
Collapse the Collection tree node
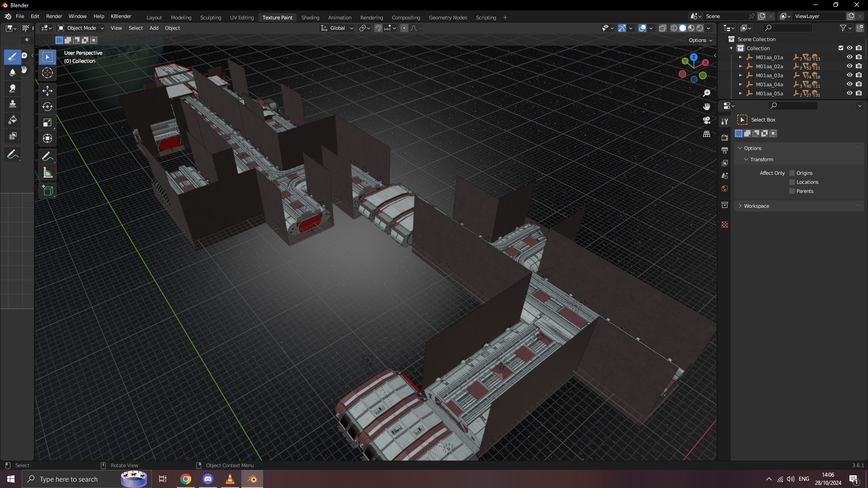click(x=731, y=48)
